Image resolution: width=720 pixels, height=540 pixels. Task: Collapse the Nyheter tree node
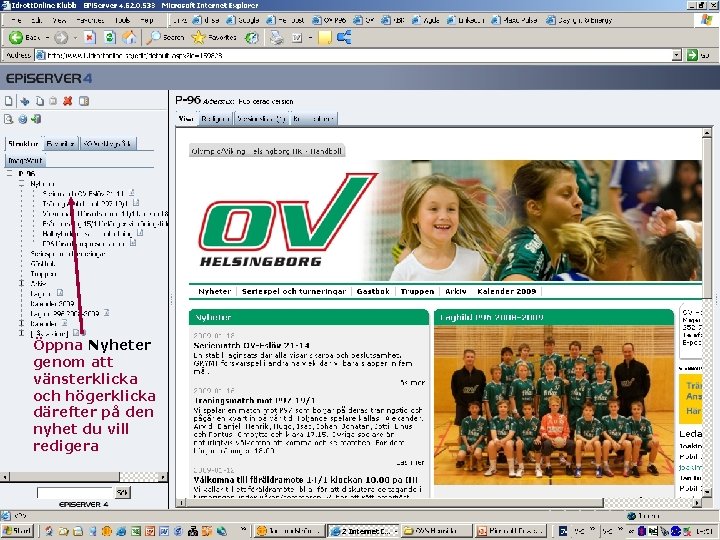click(21, 184)
